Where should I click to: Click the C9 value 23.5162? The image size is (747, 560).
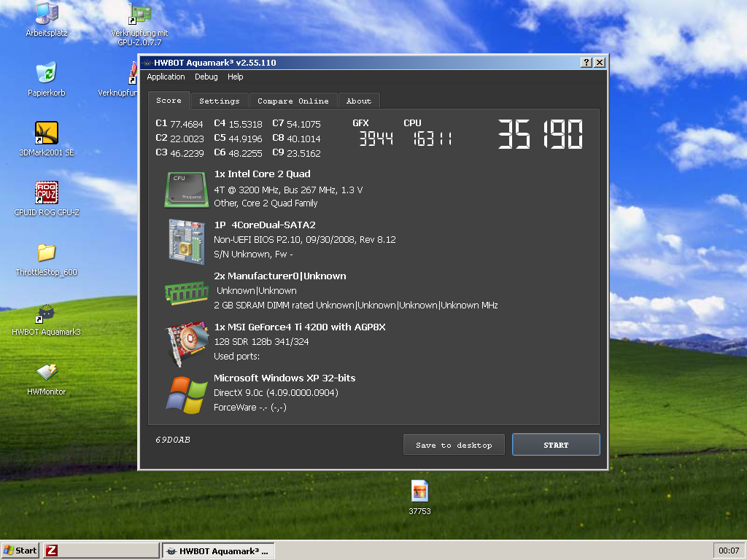304,153
